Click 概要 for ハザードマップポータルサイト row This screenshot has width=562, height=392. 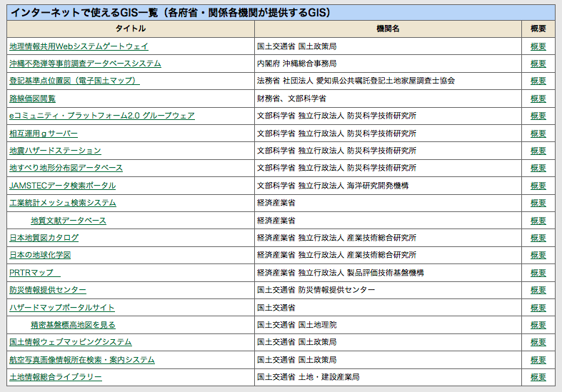pos(538,308)
